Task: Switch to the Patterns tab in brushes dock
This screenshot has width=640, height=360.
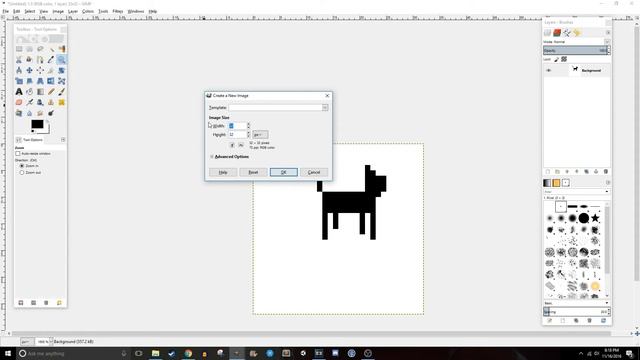Action: coord(556,183)
